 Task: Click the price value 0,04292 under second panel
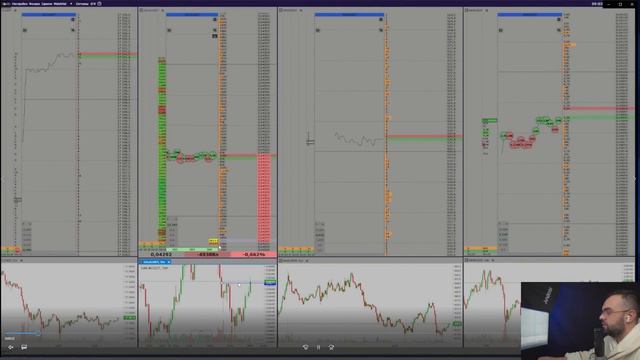pyautogui.click(x=161, y=254)
